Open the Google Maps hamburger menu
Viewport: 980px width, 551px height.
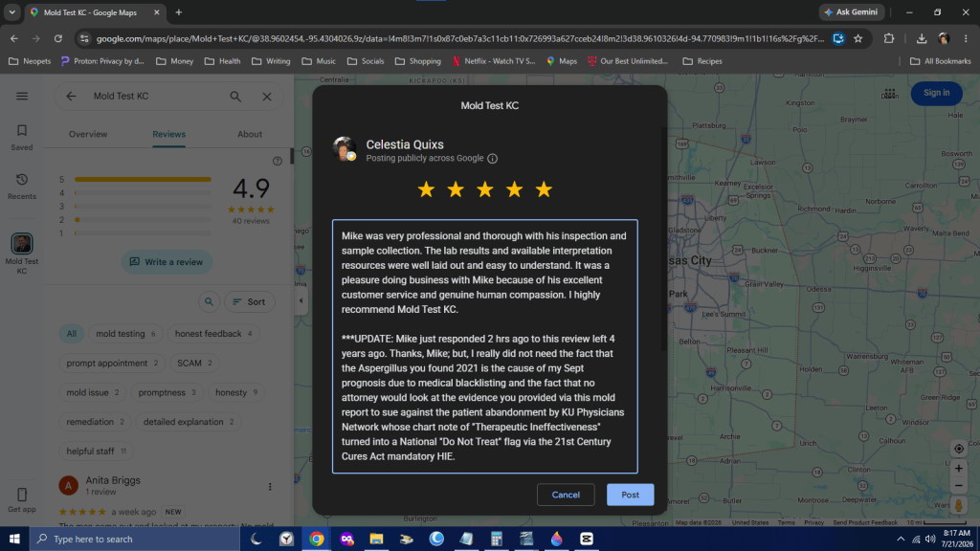pos(22,97)
